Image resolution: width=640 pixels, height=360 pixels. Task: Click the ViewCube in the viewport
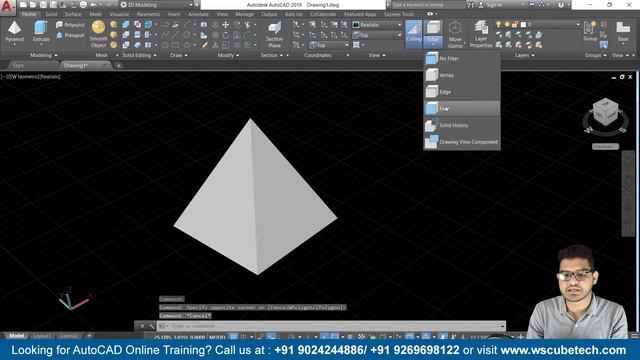(x=605, y=112)
